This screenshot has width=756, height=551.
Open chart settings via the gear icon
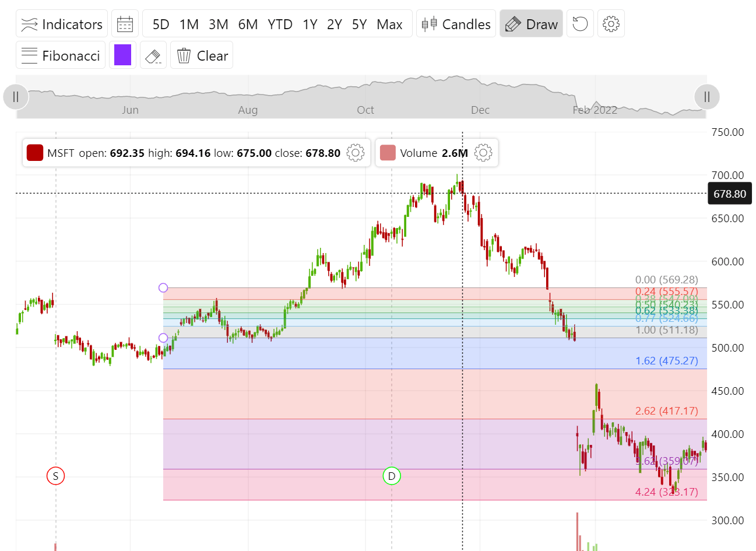610,23
